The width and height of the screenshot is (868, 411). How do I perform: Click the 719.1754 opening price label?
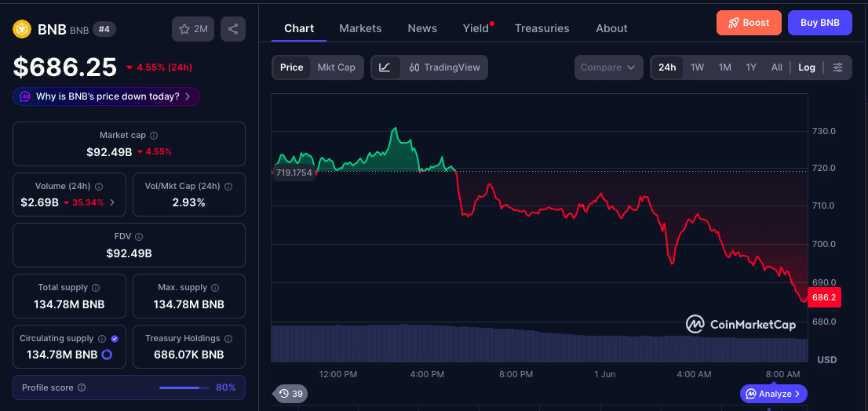click(294, 173)
